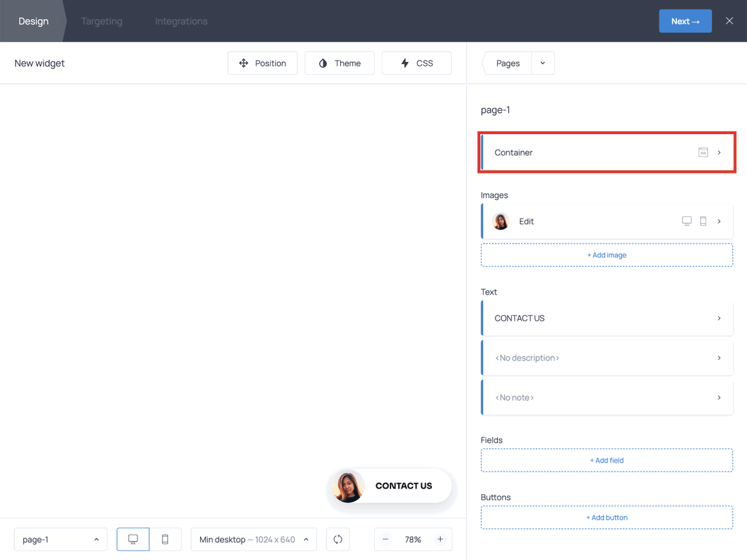Open the page-1 selector at the bottom left
Viewport: 747px width, 560px height.
61,539
